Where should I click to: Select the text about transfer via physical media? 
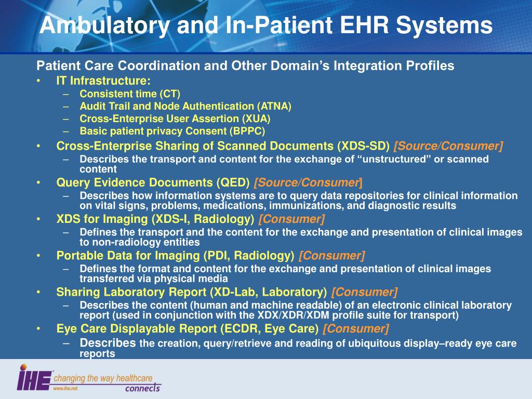point(285,273)
